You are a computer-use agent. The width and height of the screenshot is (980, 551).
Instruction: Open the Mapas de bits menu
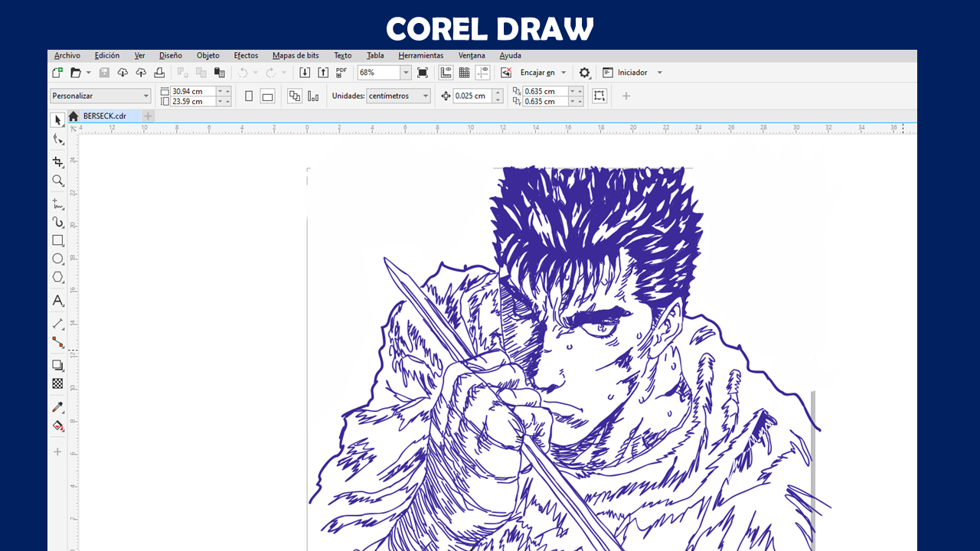click(296, 56)
